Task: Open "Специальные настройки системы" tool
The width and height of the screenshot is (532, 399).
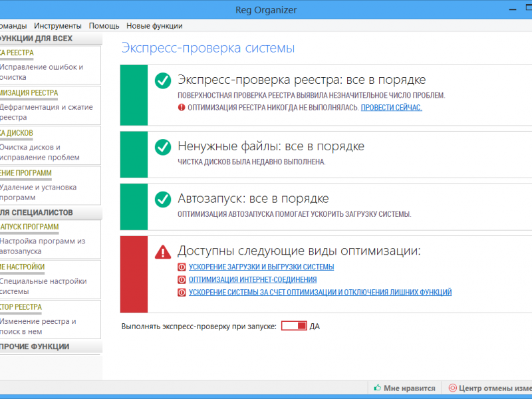Action: 51,279
